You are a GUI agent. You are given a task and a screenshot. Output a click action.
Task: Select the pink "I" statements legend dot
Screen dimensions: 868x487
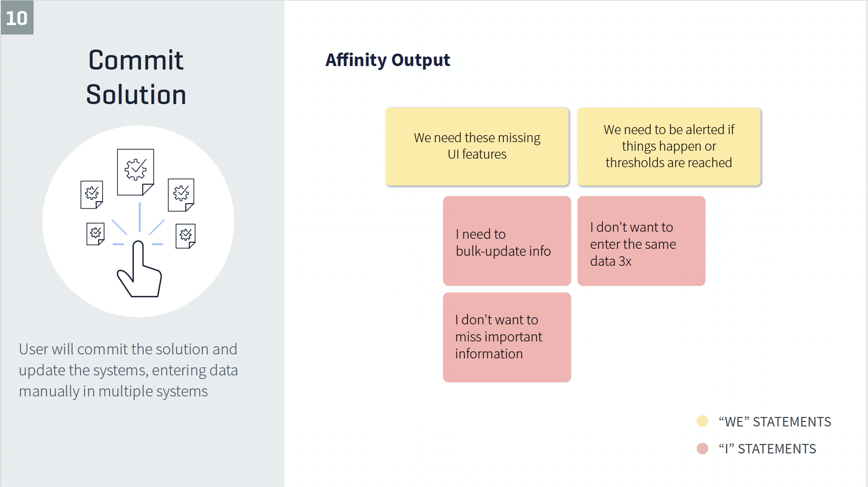[x=702, y=448]
